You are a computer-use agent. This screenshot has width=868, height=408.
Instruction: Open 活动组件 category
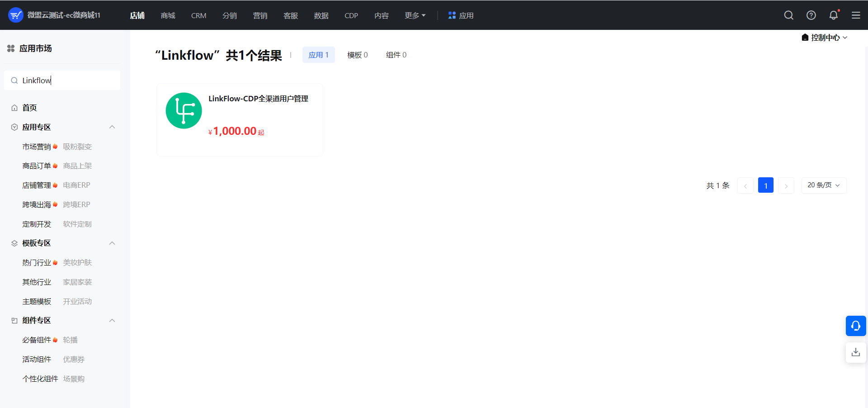click(x=37, y=359)
